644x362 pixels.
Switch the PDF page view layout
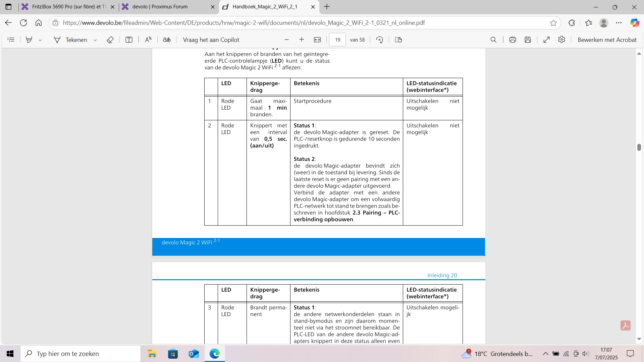[398, 40]
